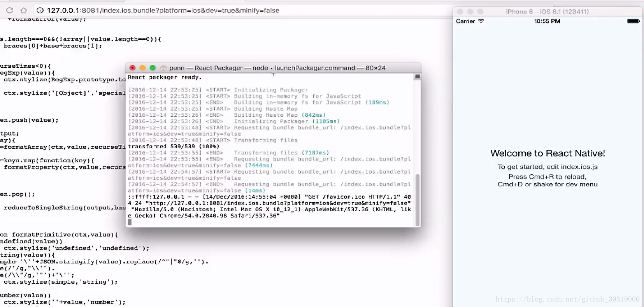Click the battery icon in simulator status bar

coord(633,21)
